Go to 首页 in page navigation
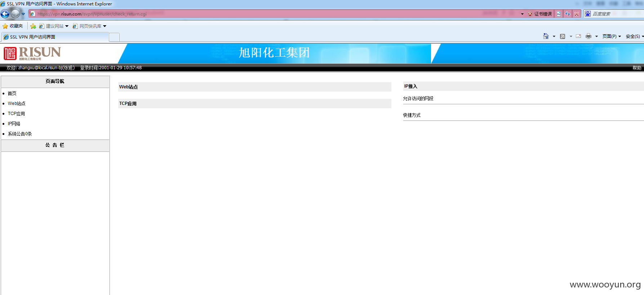This screenshot has width=644, height=295. [x=12, y=93]
